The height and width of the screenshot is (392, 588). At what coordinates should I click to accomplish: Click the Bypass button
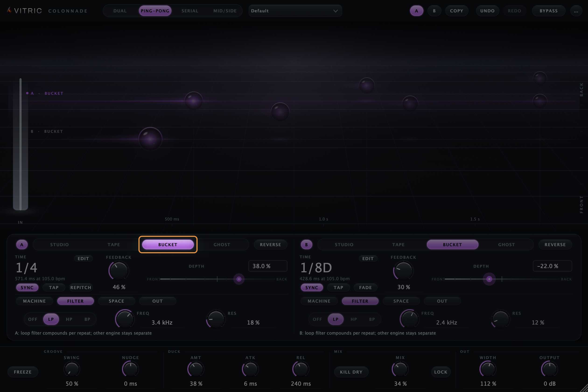pos(549,11)
